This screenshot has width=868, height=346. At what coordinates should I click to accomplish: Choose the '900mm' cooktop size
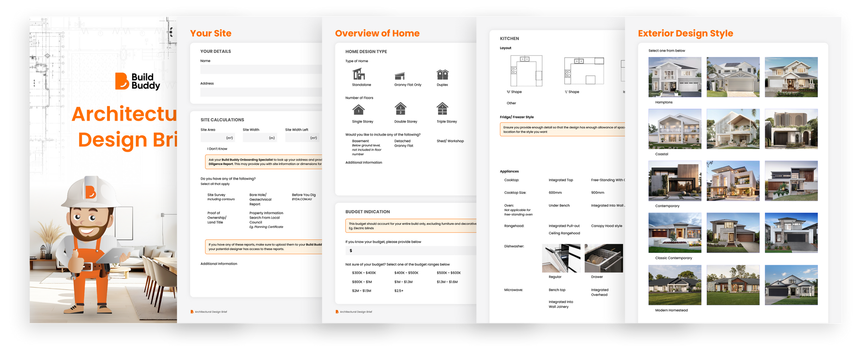click(x=598, y=192)
